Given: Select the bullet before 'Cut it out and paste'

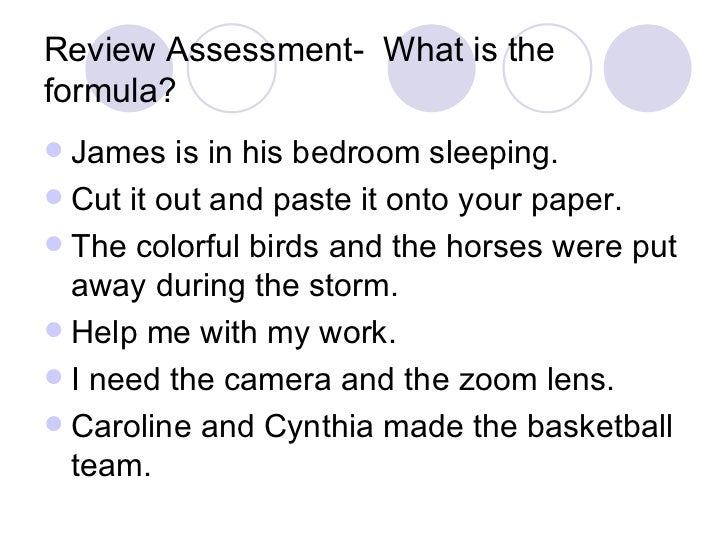Looking at the screenshot, I should point(54,196).
